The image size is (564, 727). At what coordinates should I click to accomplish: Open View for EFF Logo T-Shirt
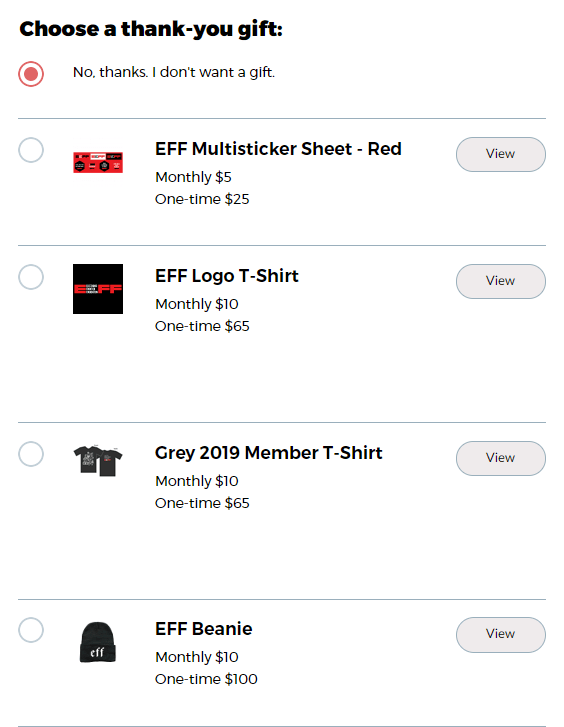click(500, 281)
